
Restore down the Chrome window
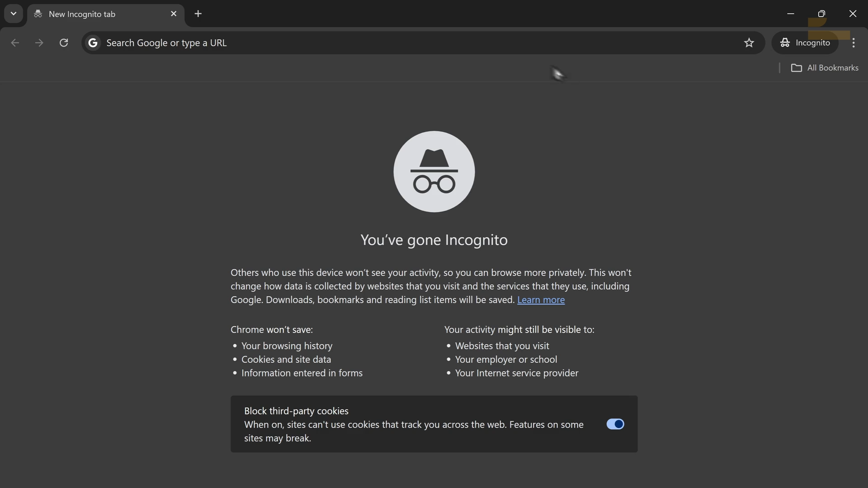click(821, 14)
